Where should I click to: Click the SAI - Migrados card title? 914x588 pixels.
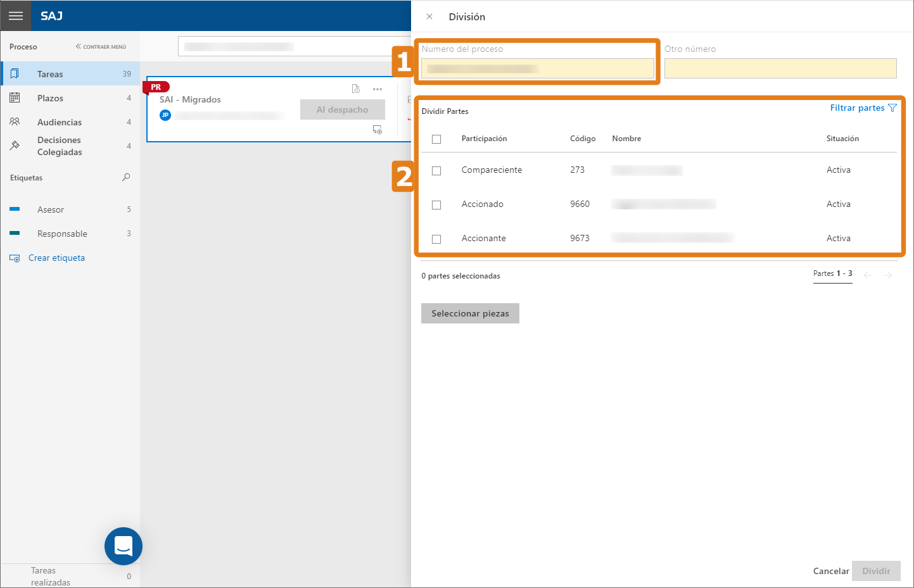coord(190,99)
